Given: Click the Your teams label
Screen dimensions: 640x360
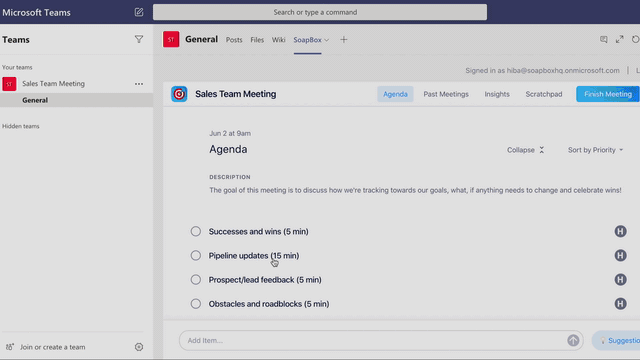Looking at the screenshot, I should click(17, 67).
